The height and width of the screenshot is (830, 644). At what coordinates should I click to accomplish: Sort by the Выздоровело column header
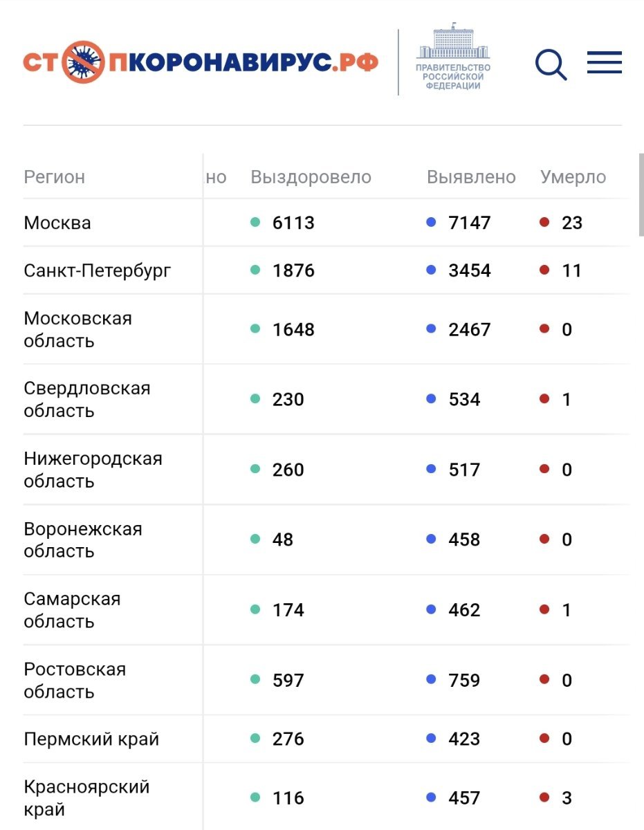[311, 177]
